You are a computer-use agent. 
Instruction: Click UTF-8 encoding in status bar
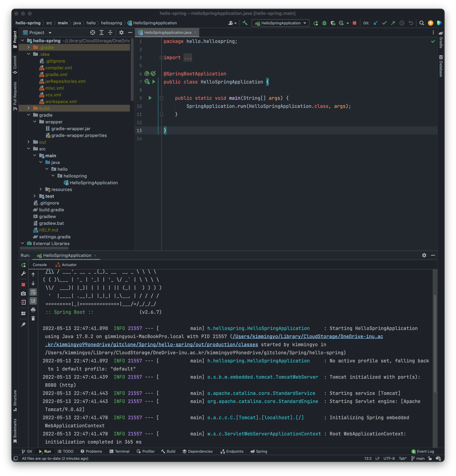coord(389,458)
